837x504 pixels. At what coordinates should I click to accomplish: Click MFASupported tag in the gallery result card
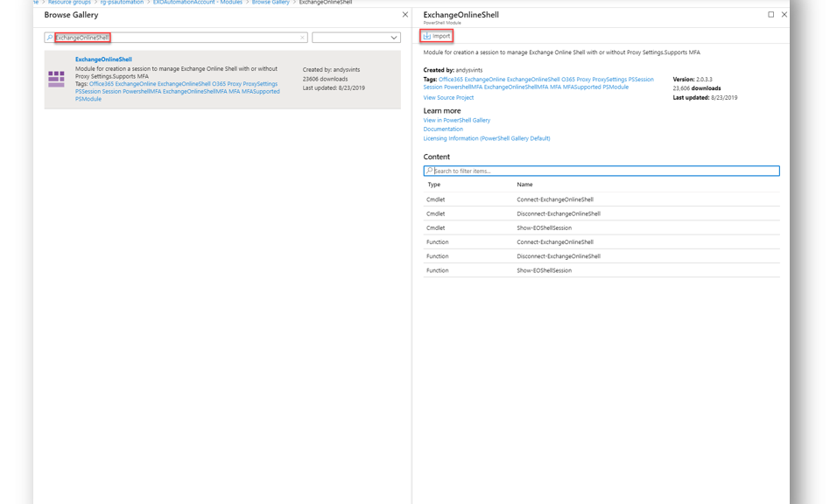coord(261,91)
